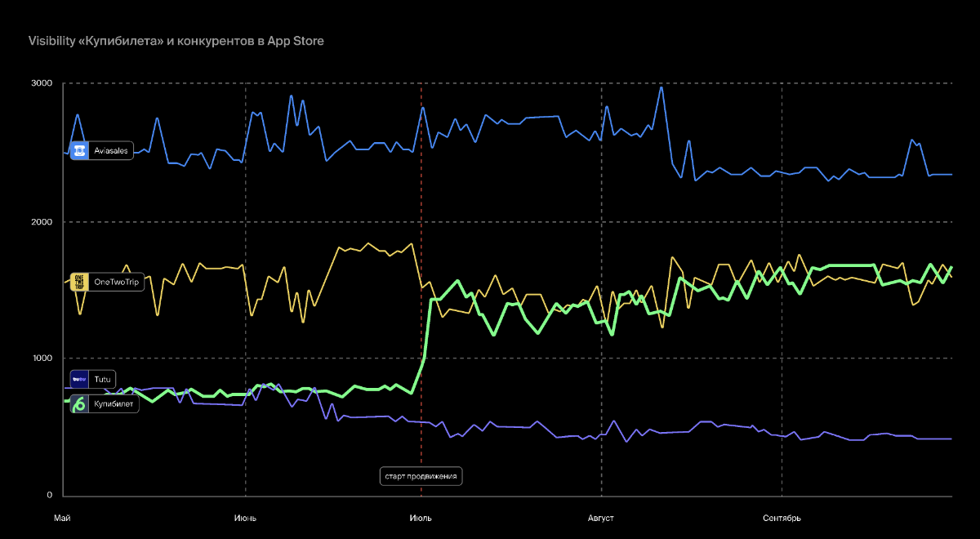The image size is (980, 539).
Task: Click the Tutu app icon
Action: click(x=79, y=379)
